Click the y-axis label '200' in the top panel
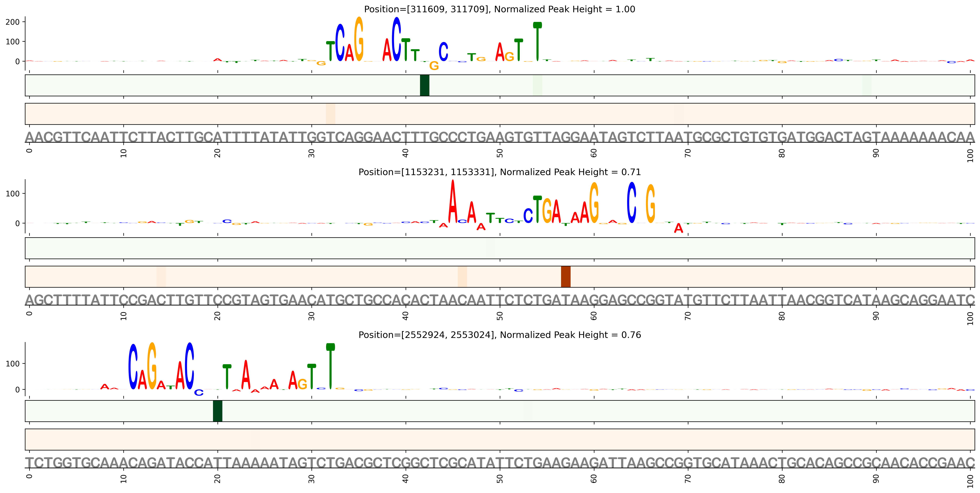Image resolution: width=980 pixels, height=493 pixels. (x=13, y=22)
